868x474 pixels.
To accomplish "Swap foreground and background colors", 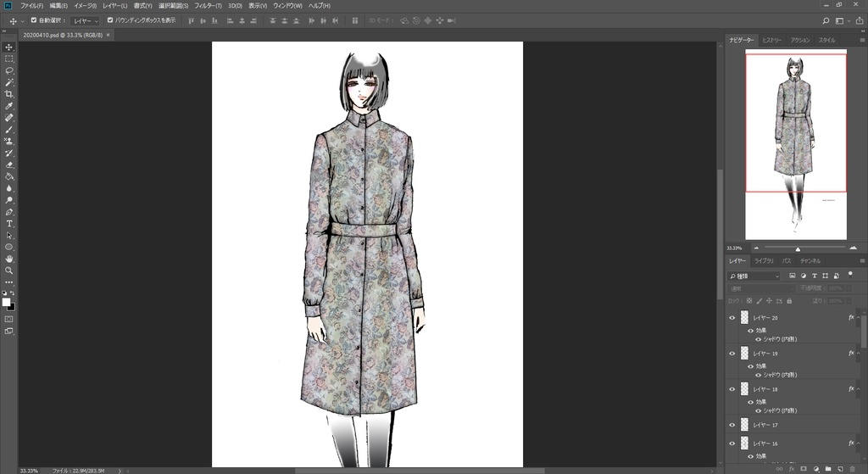I will [x=13, y=293].
